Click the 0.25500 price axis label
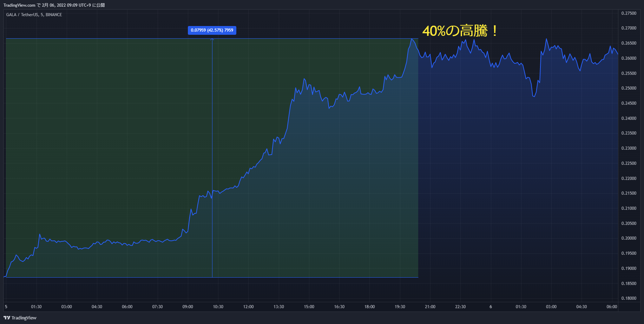 pos(629,73)
